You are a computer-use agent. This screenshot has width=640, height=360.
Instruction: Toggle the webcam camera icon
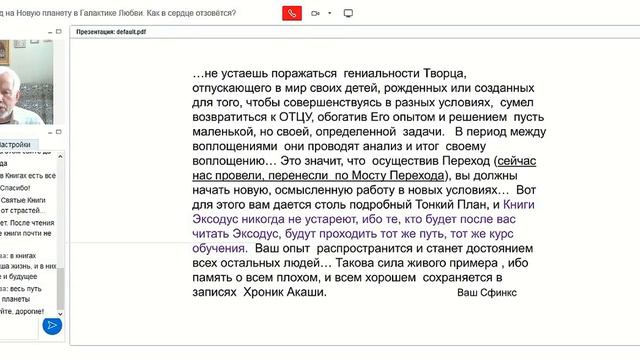click(315, 13)
